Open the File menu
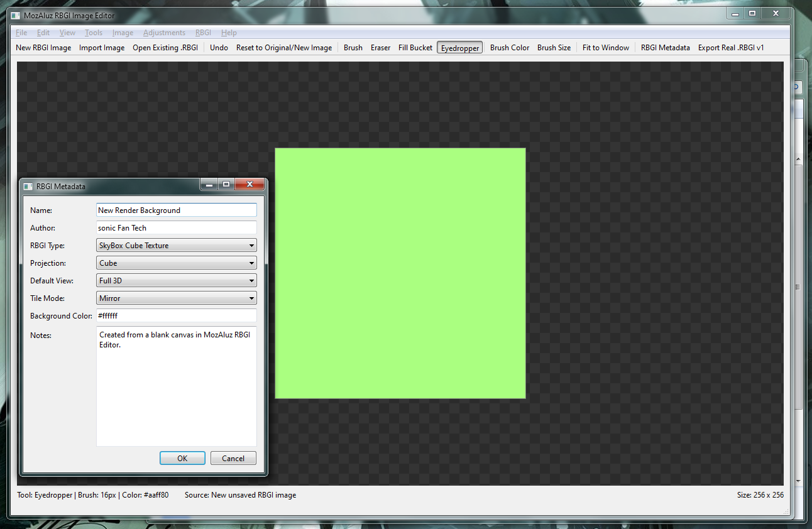Image resolution: width=812 pixels, height=529 pixels. click(x=21, y=33)
